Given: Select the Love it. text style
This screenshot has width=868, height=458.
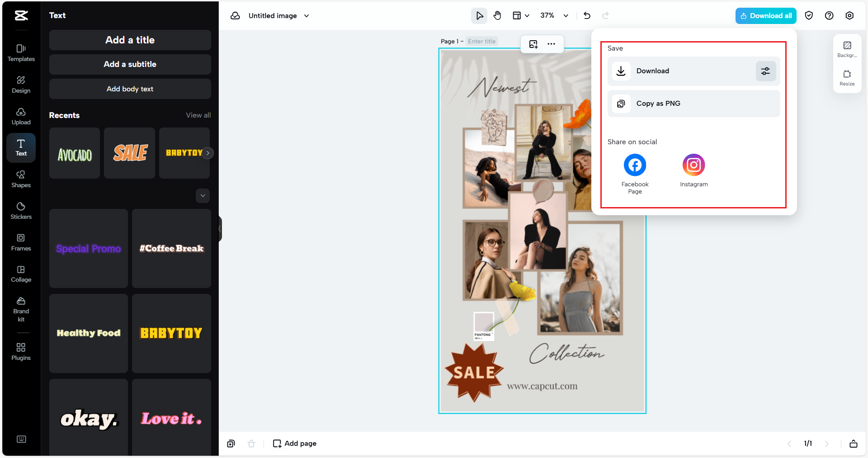Looking at the screenshot, I should tap(172, 418).
